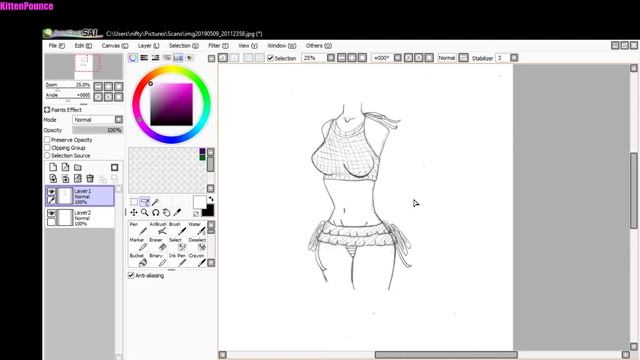Choose the Select brush tool
The width and height of the screenshot is (640, 360).
click(178, 244)
